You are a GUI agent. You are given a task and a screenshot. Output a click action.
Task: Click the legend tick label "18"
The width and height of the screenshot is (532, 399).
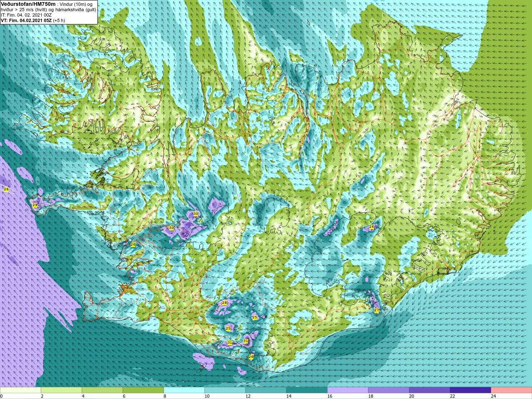(x=371, y=396)
